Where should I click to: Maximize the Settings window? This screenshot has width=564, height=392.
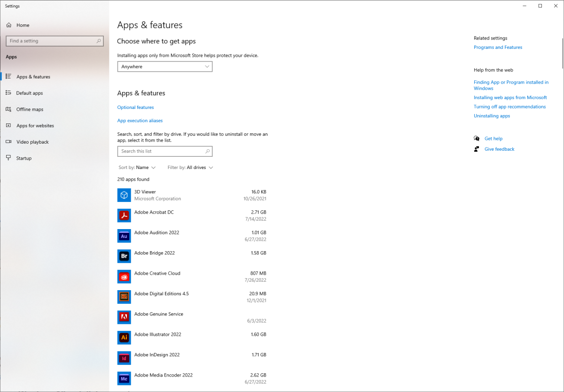click(x=540, y=6)
